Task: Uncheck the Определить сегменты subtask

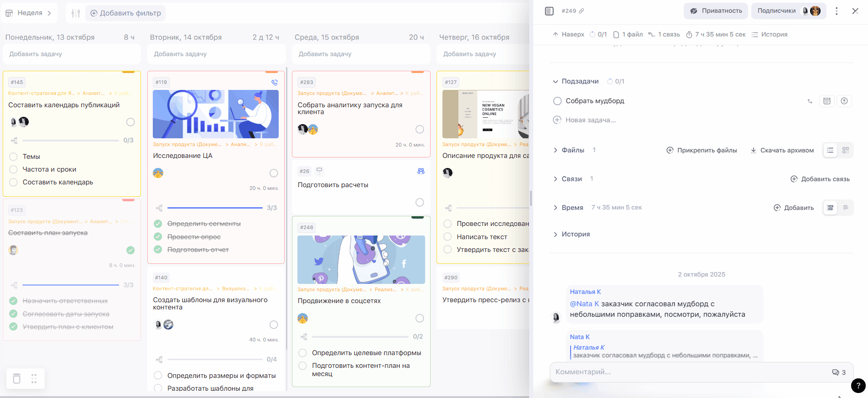Action: pos(158,224)
